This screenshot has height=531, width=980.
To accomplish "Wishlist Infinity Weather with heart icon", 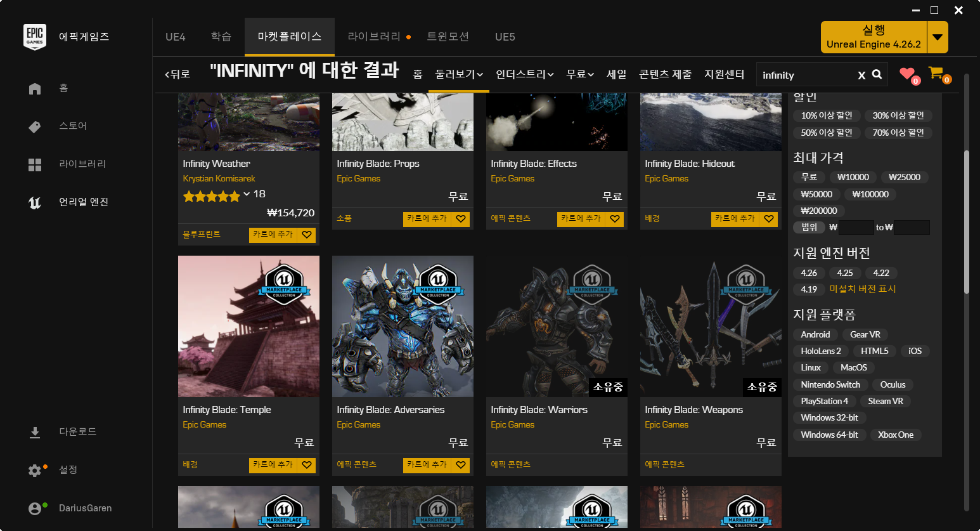I will coord(307,235).
